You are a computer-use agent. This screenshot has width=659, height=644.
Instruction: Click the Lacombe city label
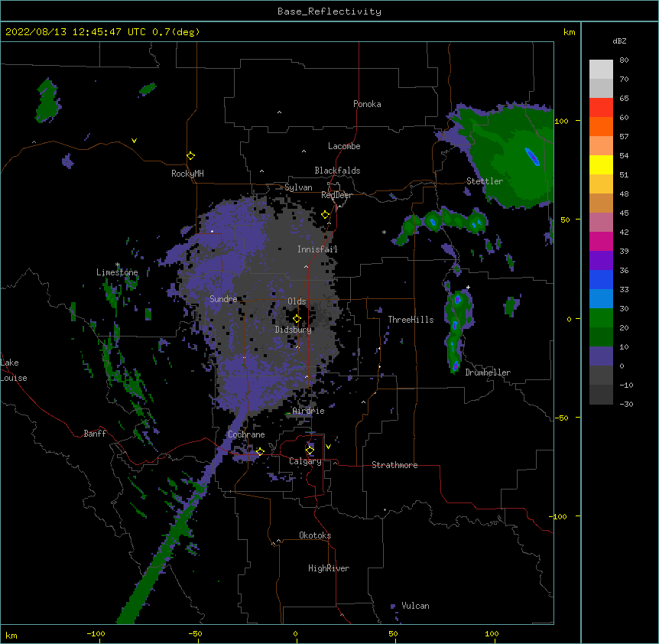click(344, 146)
